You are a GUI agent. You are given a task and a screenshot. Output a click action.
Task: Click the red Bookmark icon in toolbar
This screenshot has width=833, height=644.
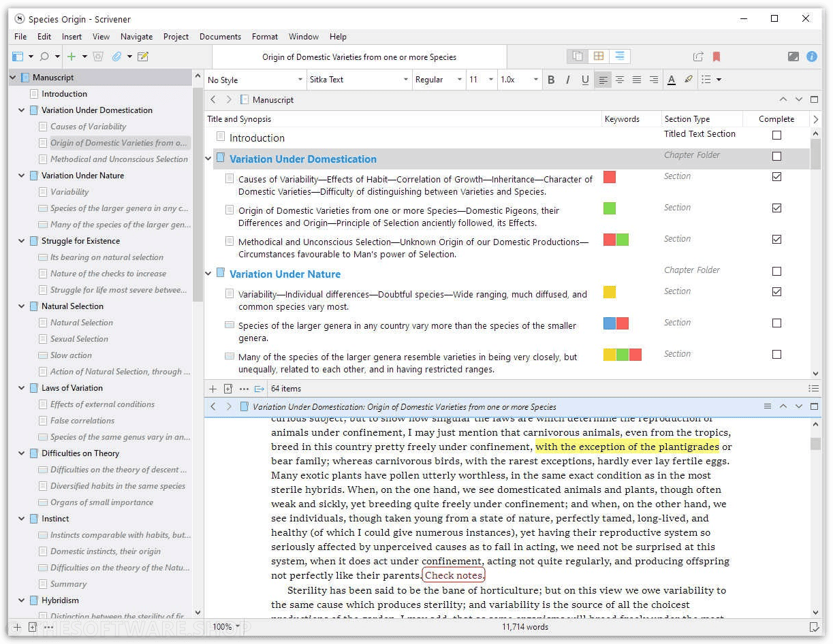(x=716, y=57)
